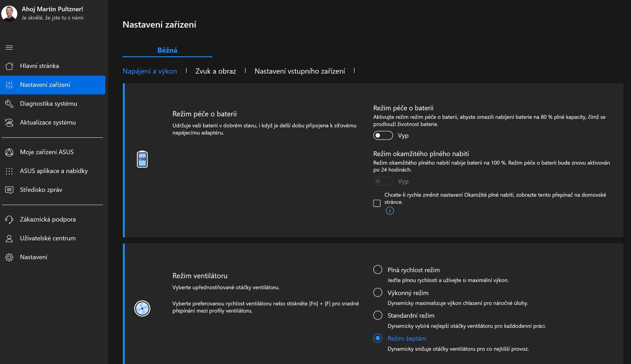
Task: Toggle Režim péče o baterii switch
Action: 383,136
